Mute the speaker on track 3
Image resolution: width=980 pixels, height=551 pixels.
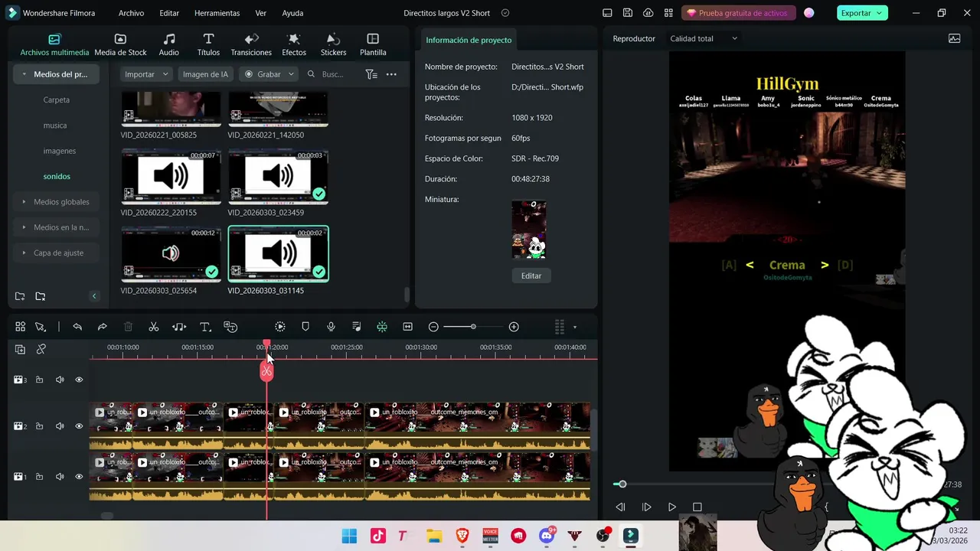point(60,380)
